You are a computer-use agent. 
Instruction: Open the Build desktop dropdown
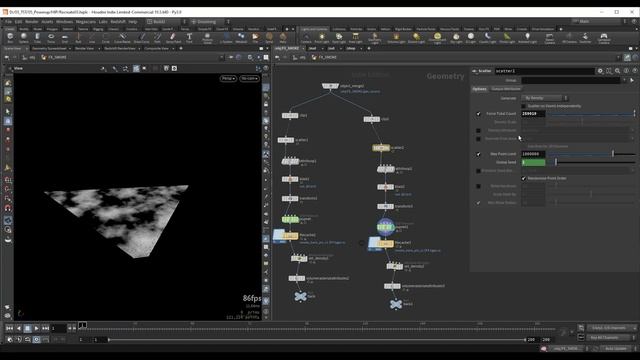pos(166,22)
